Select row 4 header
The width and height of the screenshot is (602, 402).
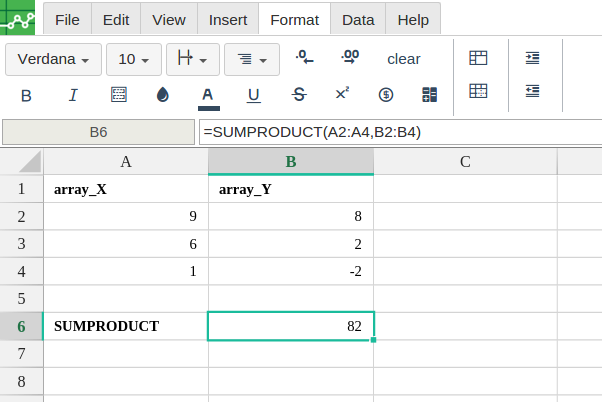tap(22, 271)
